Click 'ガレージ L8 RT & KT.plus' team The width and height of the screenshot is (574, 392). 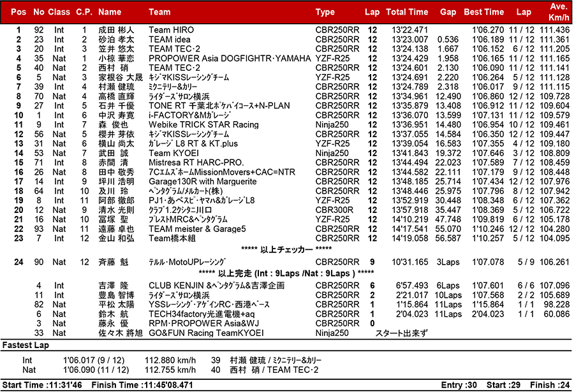tap(193, 144)
